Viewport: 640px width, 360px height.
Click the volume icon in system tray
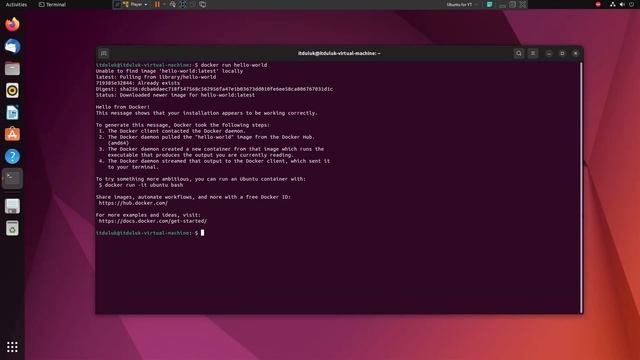(x=622, y=4)
